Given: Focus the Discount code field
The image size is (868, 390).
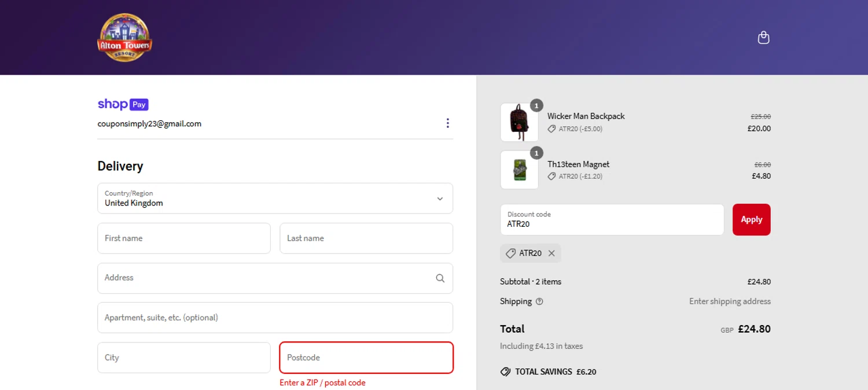Looking at the screenshot, I should pyautogui.click(x=612, y=220).
